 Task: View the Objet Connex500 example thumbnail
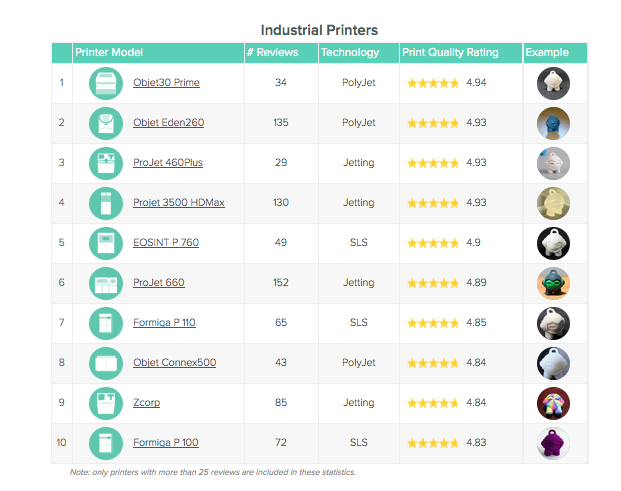point(553,363)
